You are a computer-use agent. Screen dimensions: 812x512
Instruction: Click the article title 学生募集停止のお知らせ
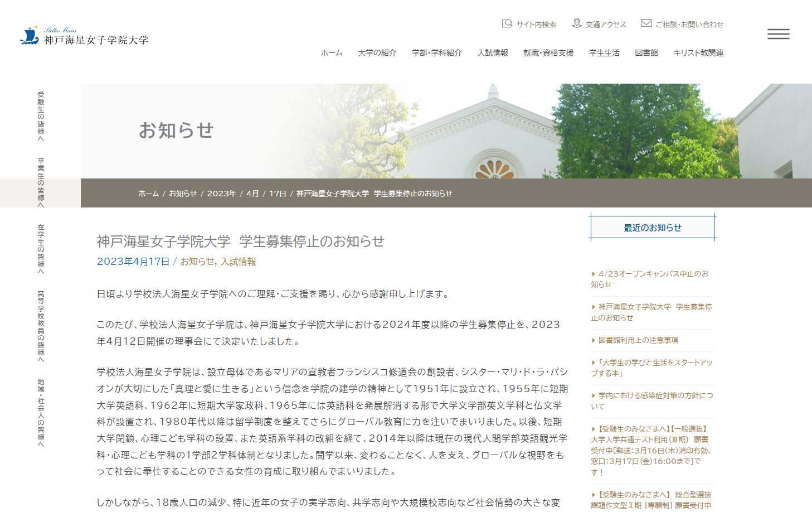[241, 241]
